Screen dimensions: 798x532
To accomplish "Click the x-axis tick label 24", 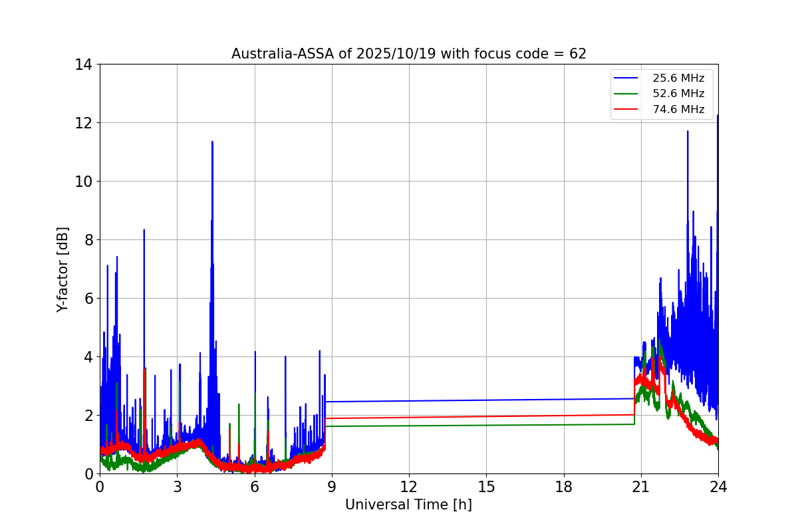I will pyautogui.click(x=718, y=487).
